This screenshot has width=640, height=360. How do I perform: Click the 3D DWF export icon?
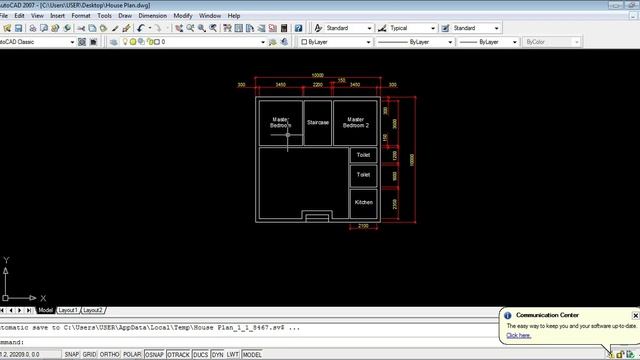[67, 28]
